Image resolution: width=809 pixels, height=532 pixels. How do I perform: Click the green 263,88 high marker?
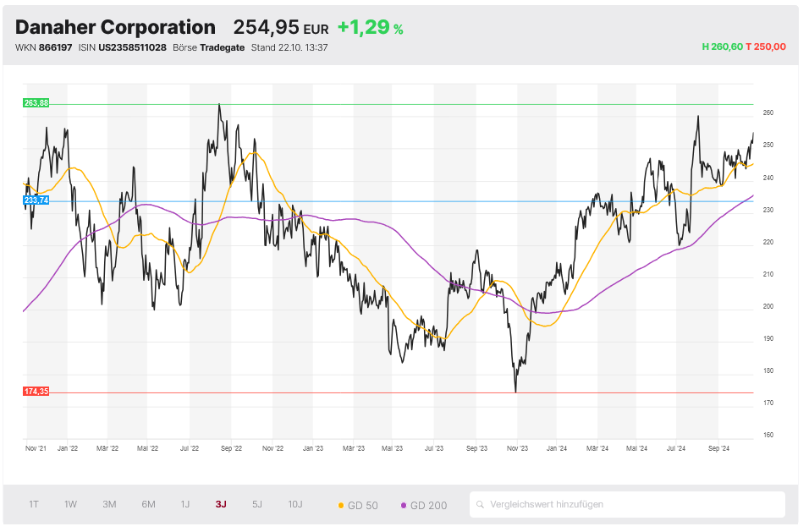(x=36, y=103)
